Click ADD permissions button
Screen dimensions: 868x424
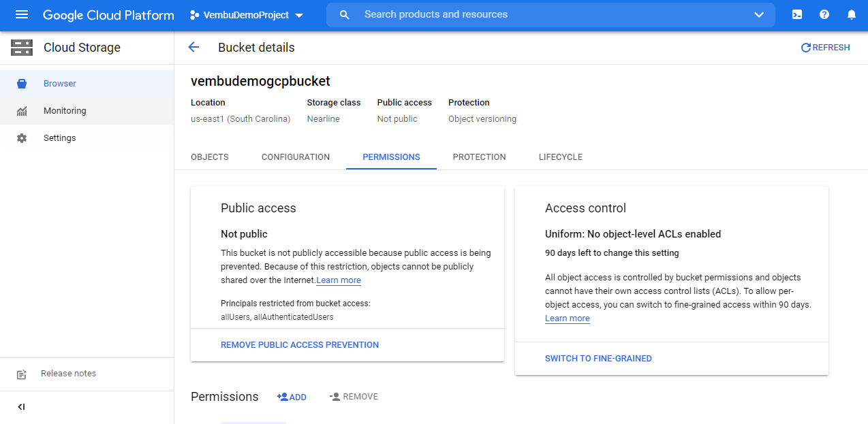pyautogui.click(x=292, y=397)
